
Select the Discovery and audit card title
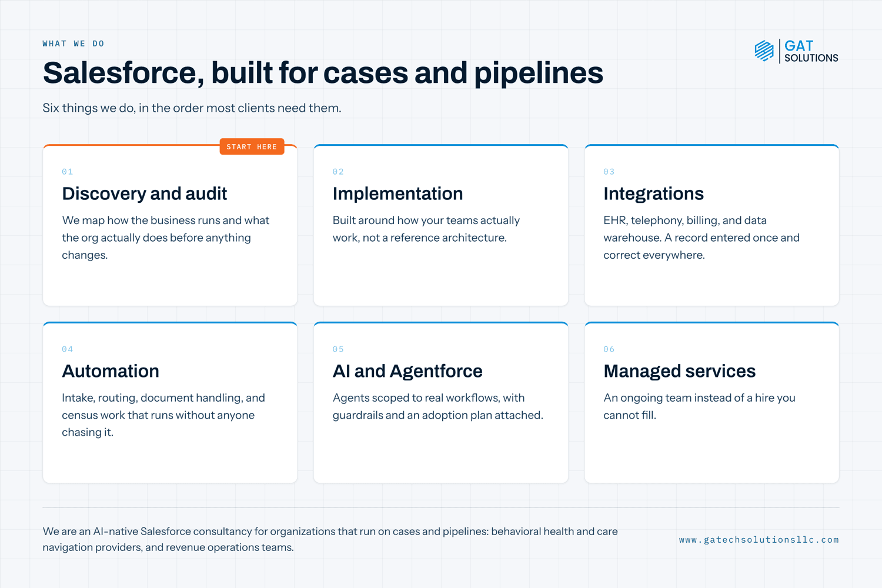click(x=145, y=193)
